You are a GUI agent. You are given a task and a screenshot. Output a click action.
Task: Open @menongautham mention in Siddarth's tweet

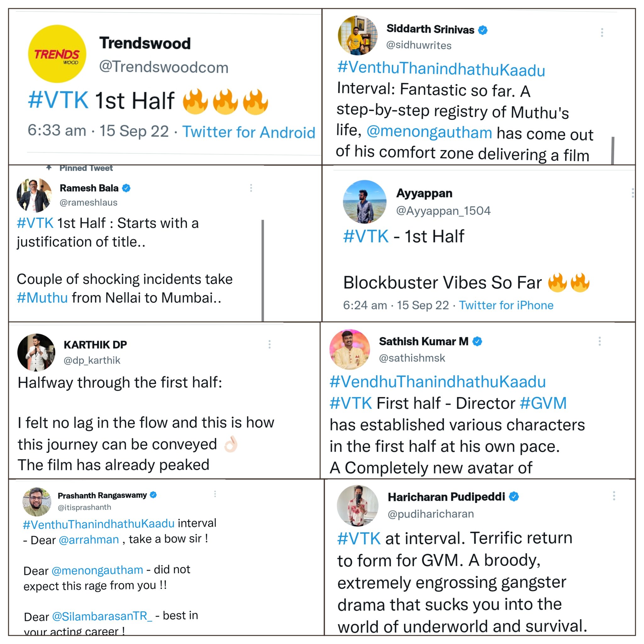coord(429,132)
